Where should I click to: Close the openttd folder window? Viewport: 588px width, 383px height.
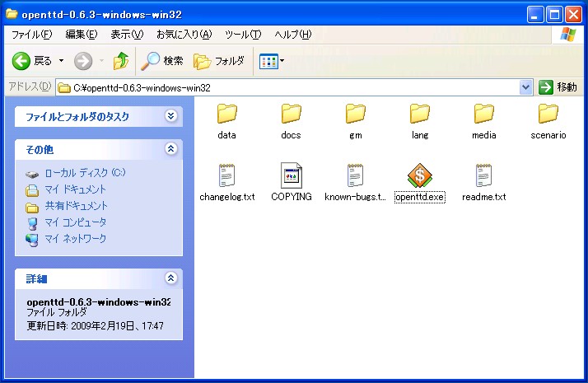pos(573,15)
